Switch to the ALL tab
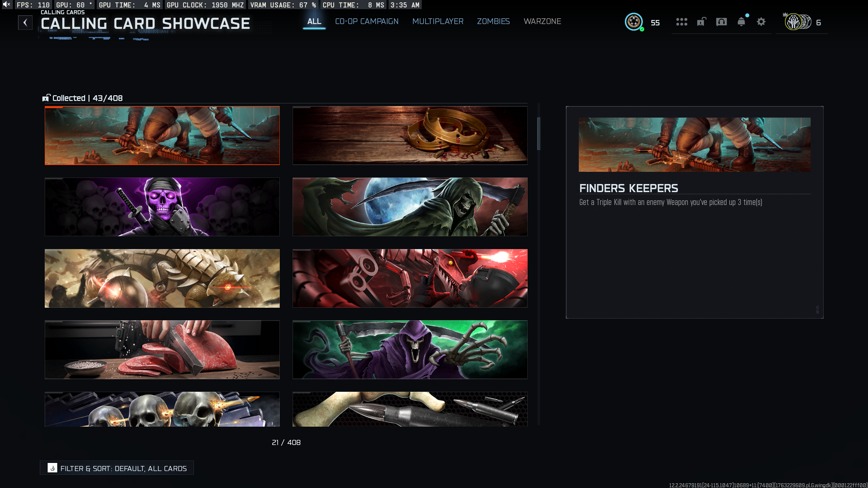The image size is (868, 488). 314,21
